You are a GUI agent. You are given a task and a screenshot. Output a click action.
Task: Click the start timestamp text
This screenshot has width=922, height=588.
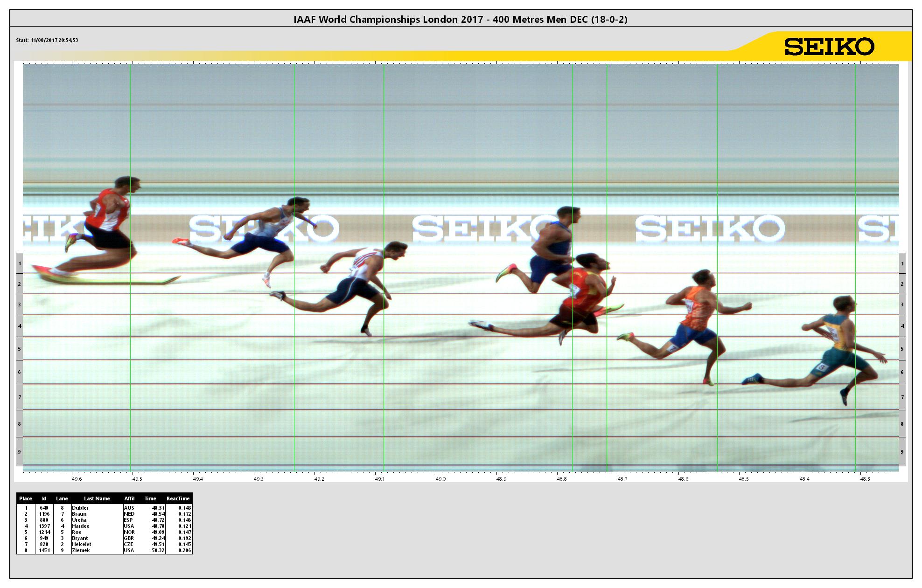[47, 40]
